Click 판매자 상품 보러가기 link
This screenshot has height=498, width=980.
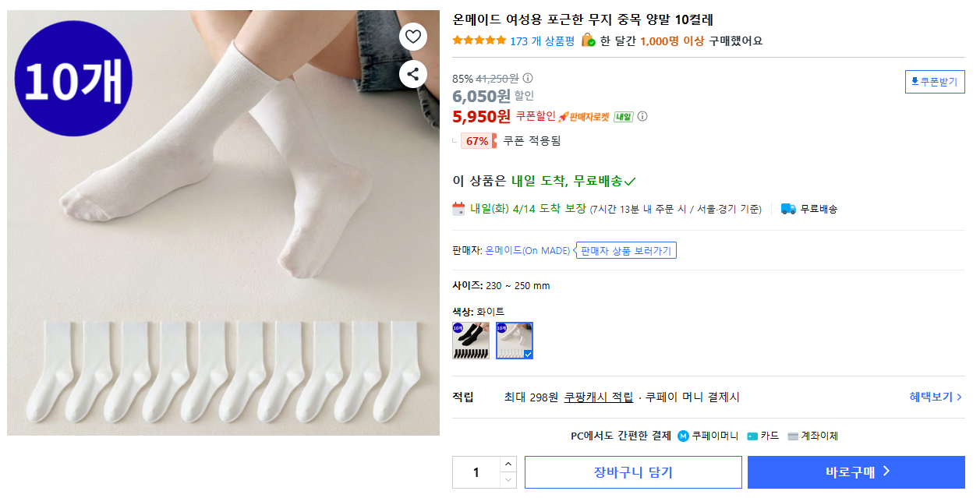(x=626, y=250)
